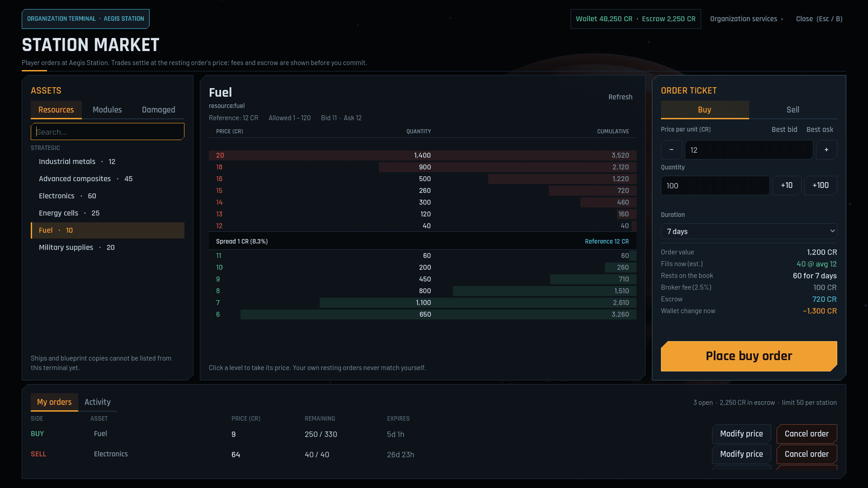Image resolution: width=868 pixels, height=488 pixels.
Task: Take the ask level priced 20
Action: tap(423, 155)
